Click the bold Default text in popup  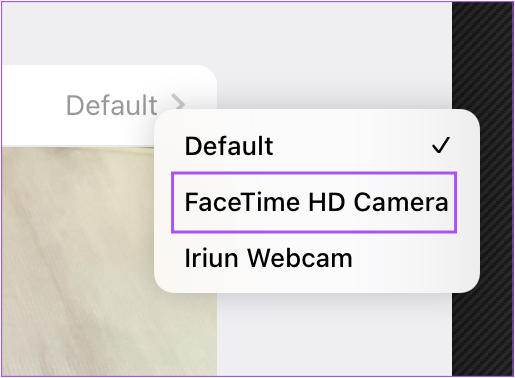pyautogui.click(x=229, y=146)
